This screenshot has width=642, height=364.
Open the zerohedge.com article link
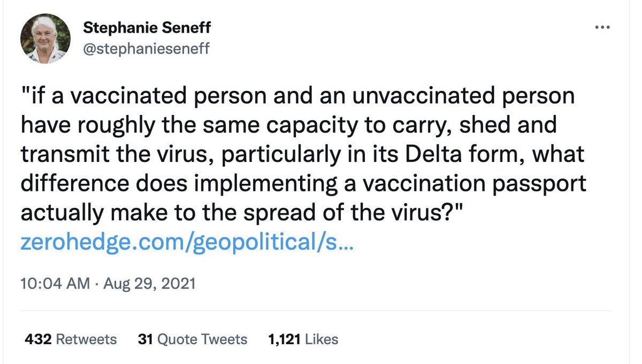click(x=187, y=243)
